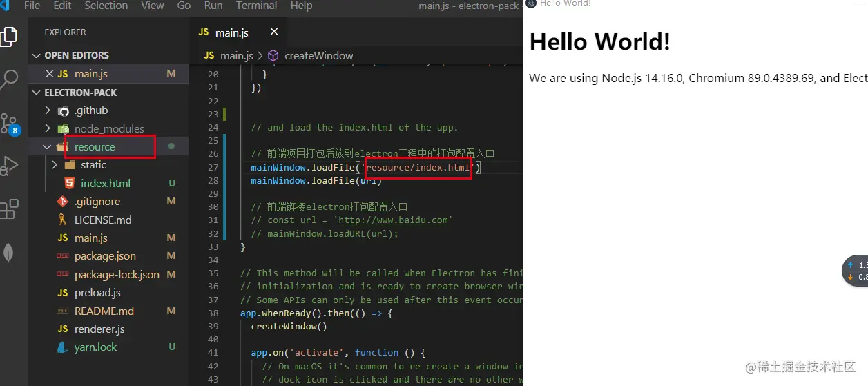
Task: Open package.json file
Action: [105, 256]
